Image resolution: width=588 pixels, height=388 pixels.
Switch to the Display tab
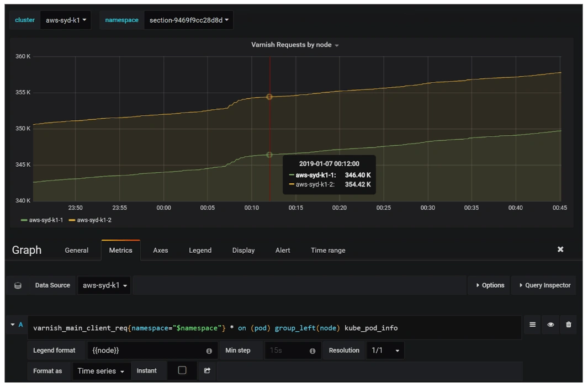[x=243, y=251]
